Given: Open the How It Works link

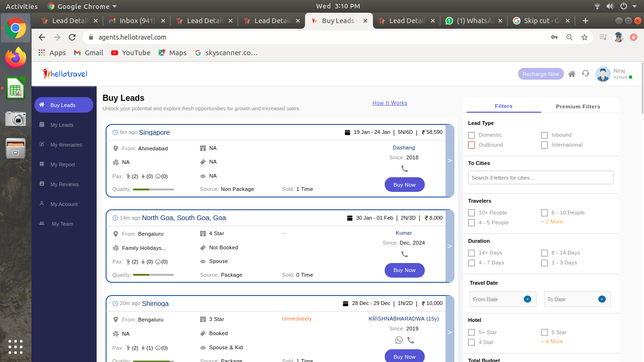Looking at the screenshot, I should [x=389, y=103].
